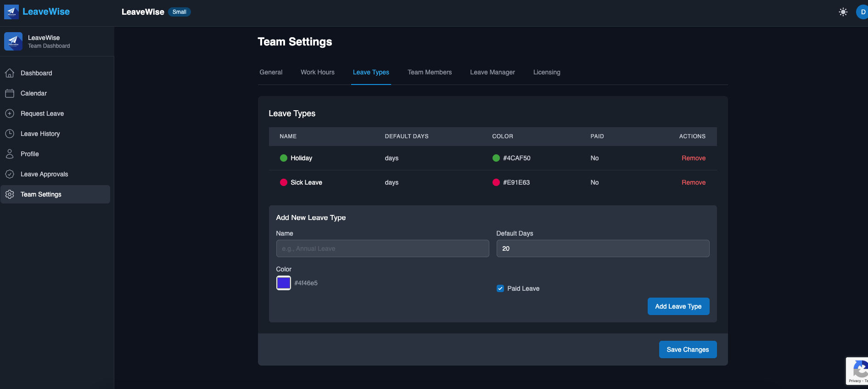Remove the Holiday leave type

click(x=694, y=158)
